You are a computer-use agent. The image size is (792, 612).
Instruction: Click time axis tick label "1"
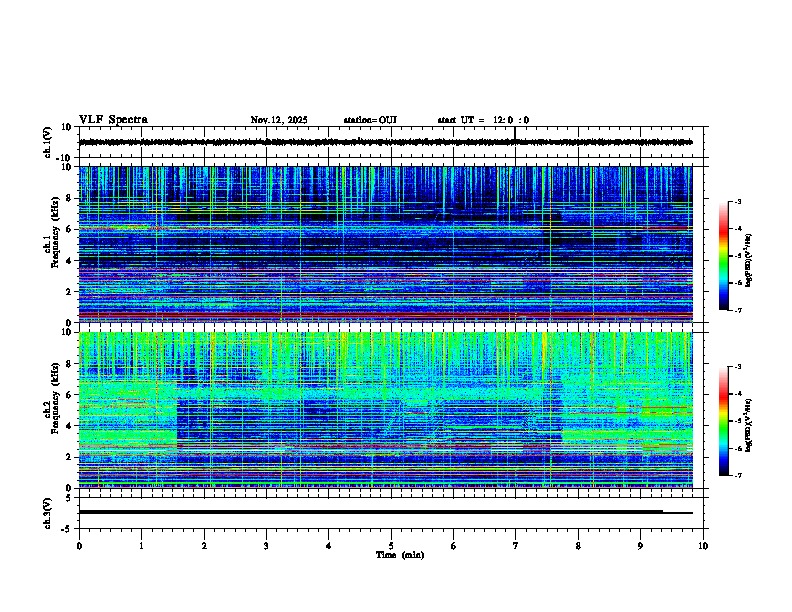pos(141,546)
